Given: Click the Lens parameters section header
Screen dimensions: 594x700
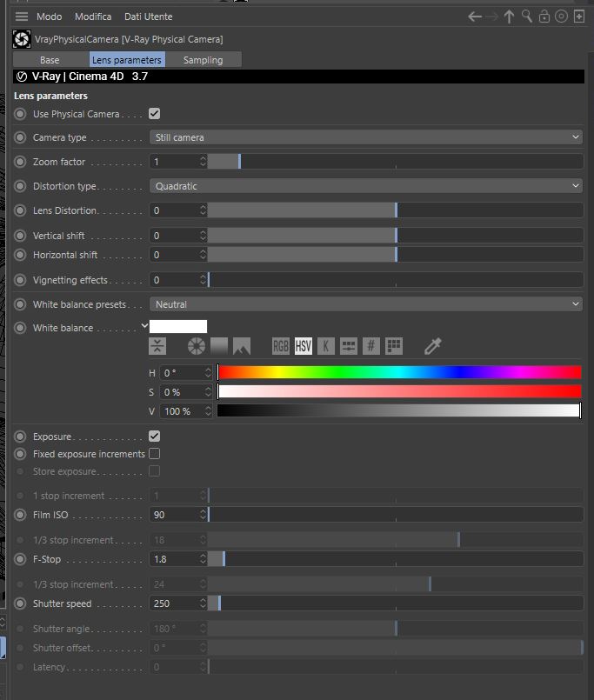Looking at the screenshot, I should 51,96.
